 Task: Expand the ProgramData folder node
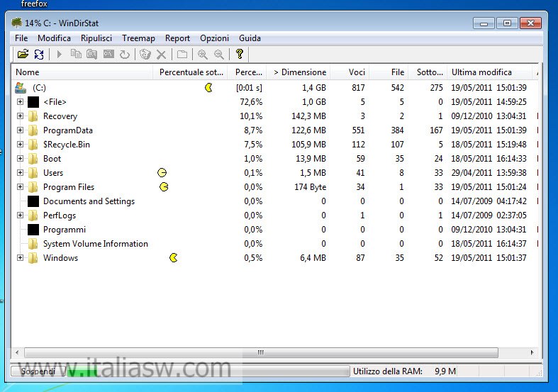pos(21,130)
